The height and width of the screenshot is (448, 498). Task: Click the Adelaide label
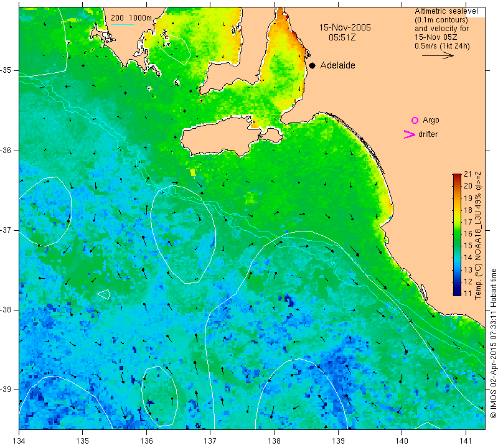337,65
